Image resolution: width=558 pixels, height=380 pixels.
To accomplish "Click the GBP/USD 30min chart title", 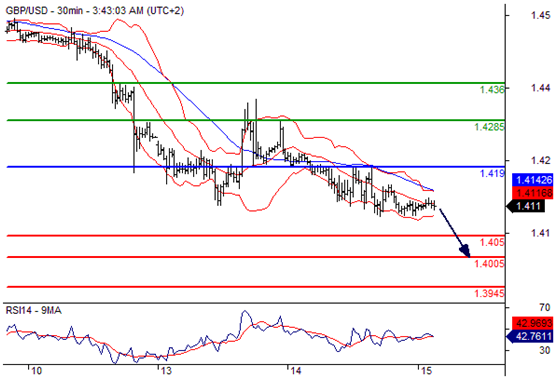I will click(95, 11).
